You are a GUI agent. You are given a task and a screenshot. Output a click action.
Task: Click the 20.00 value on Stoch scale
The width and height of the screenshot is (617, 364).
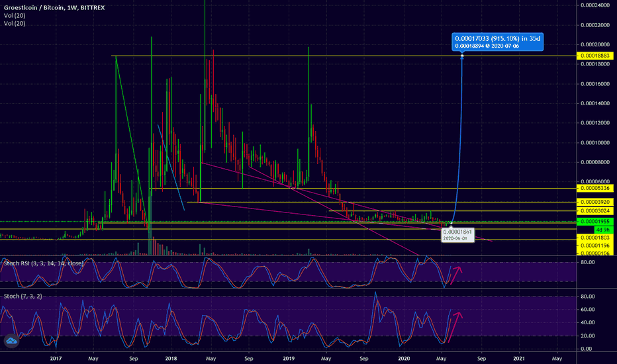pyautogui.click(x=587, y=336)
